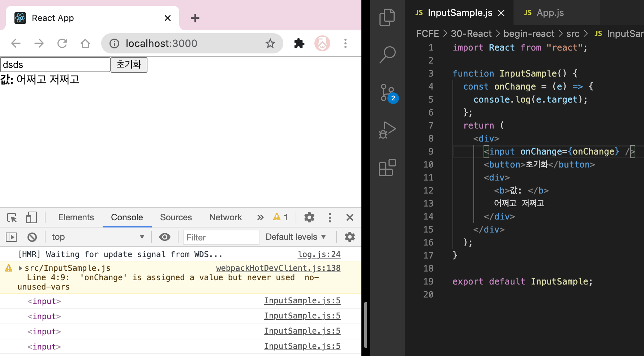The height and width of the screenshot is (356, 644).
Task: Click line number 9 in editor gutter
Action: coord(431,152)
